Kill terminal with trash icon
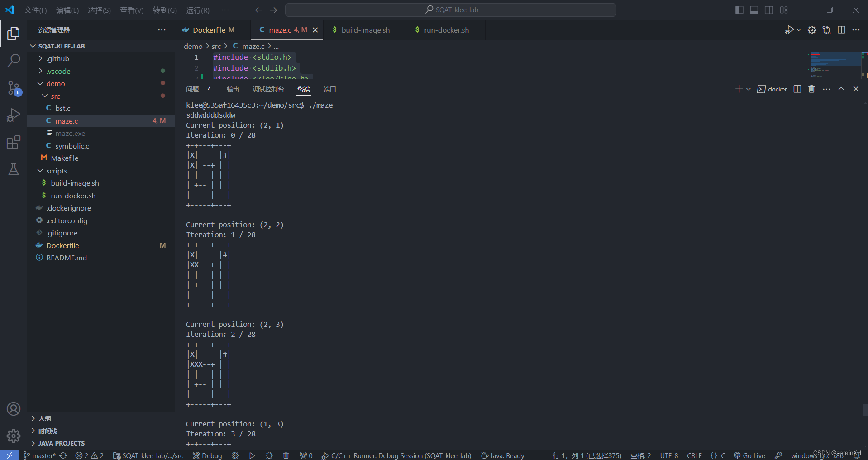 [811, 89]
